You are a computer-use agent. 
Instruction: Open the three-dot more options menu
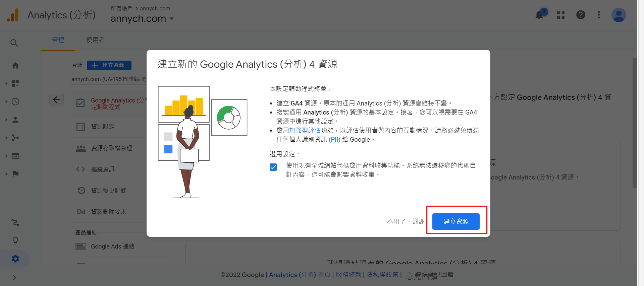tap(599, 15)
